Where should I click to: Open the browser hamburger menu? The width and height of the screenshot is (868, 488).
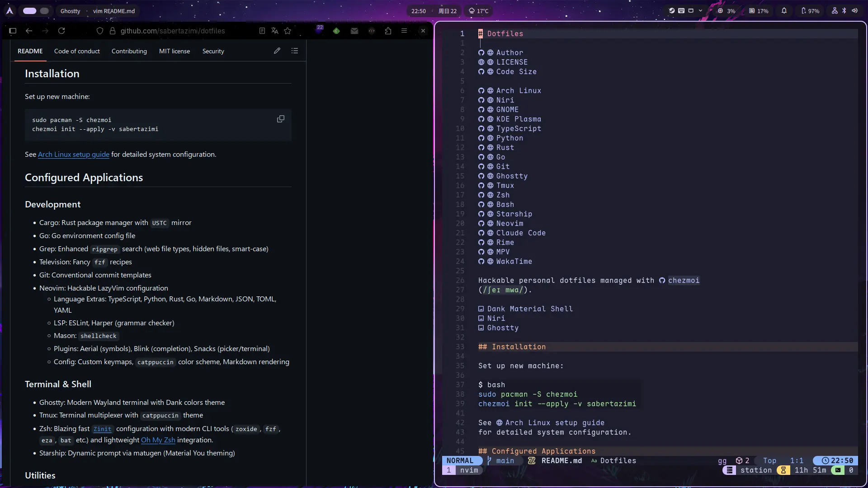404,31
